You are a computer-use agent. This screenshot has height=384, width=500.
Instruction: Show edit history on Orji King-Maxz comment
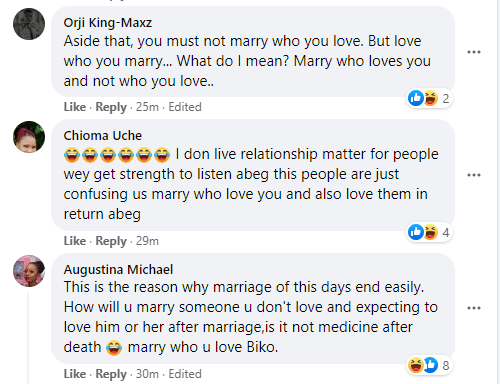185,107
